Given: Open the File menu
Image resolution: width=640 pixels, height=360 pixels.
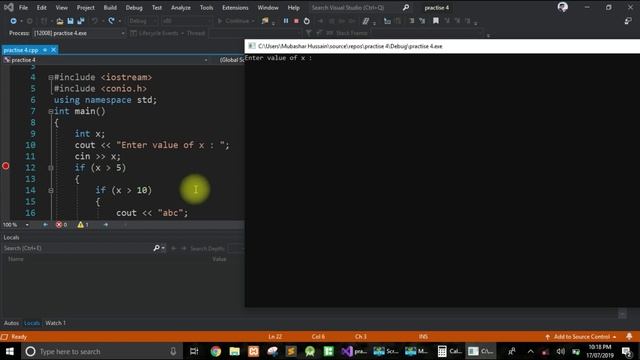Looking at the screenshot, I should pyautogui.click(x=23, y=8).
